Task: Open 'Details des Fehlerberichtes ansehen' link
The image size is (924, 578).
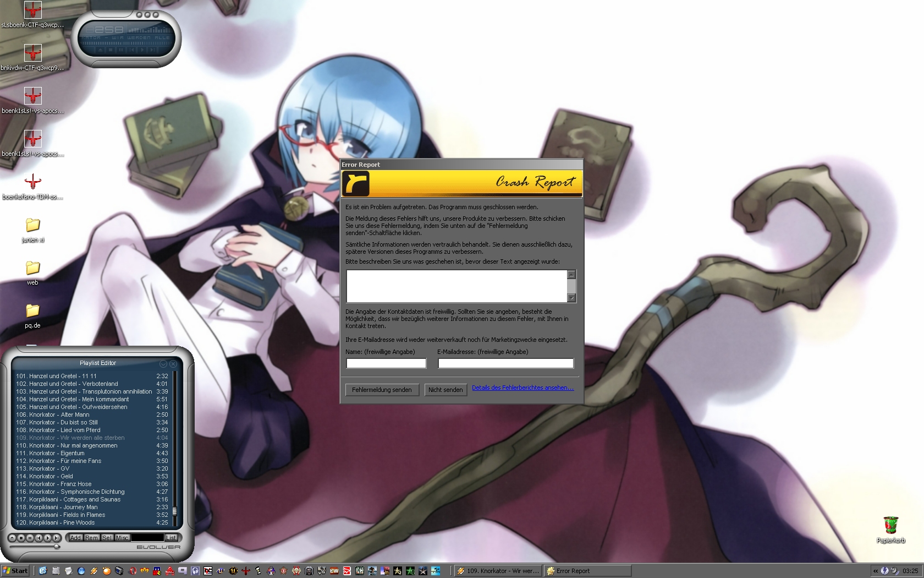Action: click(x=522, y=388)
